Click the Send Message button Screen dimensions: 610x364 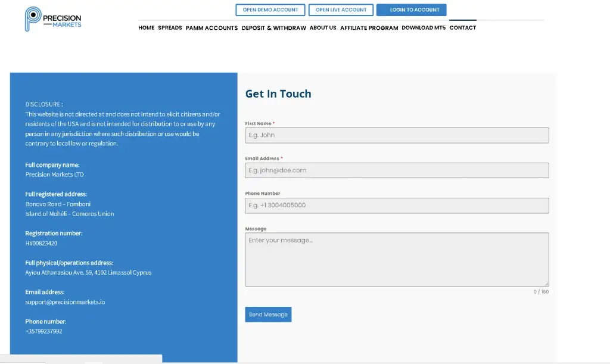(268, 314)
